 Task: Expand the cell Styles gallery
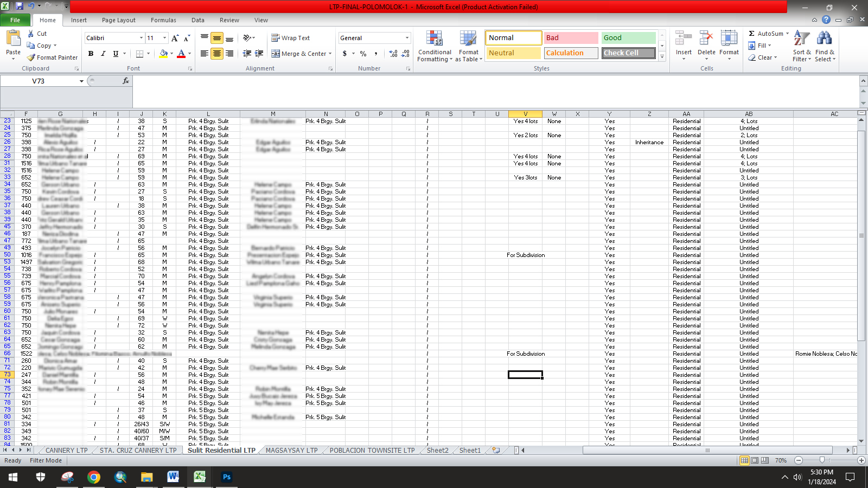662,57
